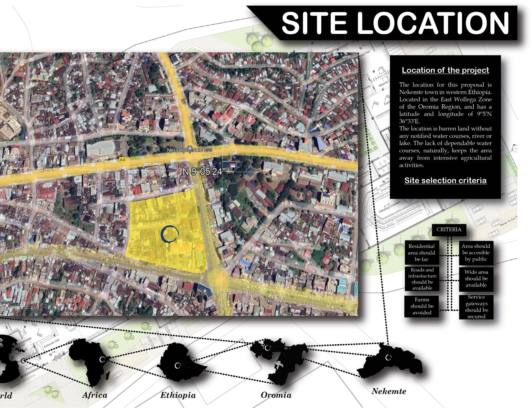
Task: Click the blue circle site marker
Action: click(170, 234)
